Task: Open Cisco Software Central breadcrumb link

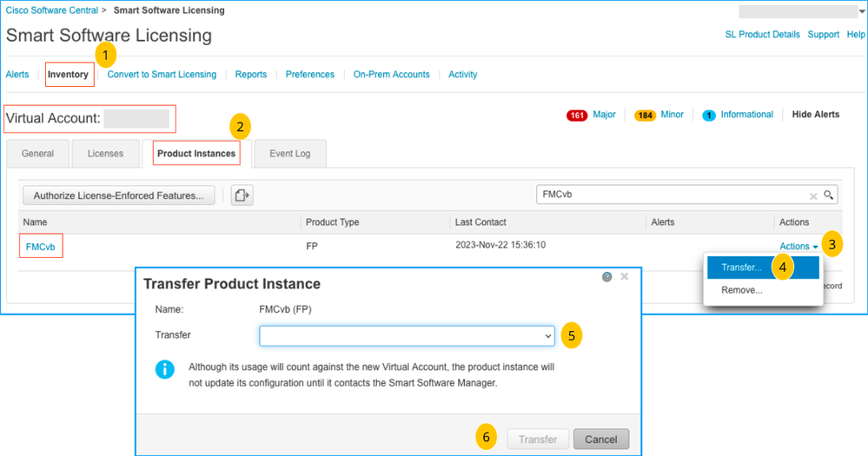Action: [x=52, y=10]
